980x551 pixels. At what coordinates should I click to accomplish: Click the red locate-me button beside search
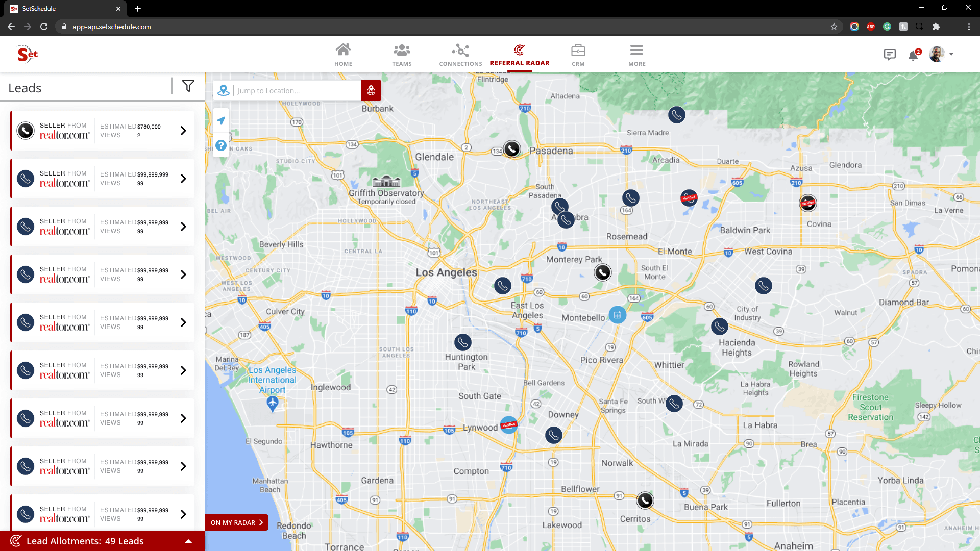click(x=371, y=90)
